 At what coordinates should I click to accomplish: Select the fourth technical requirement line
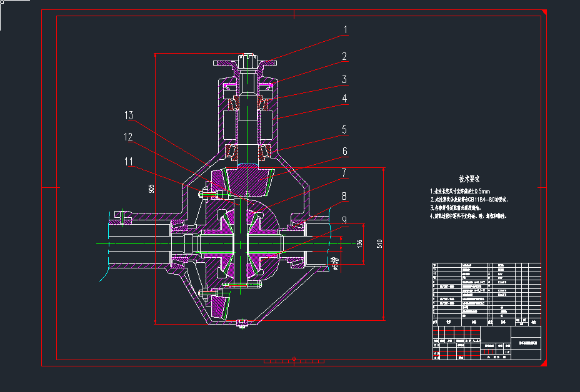click(467, 215)
